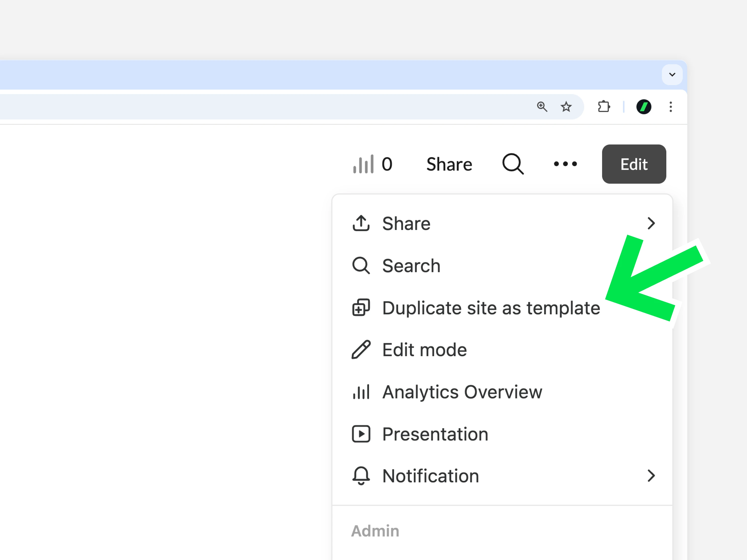
Task: Start Presentation from the menu
Action: click(502, 434)
